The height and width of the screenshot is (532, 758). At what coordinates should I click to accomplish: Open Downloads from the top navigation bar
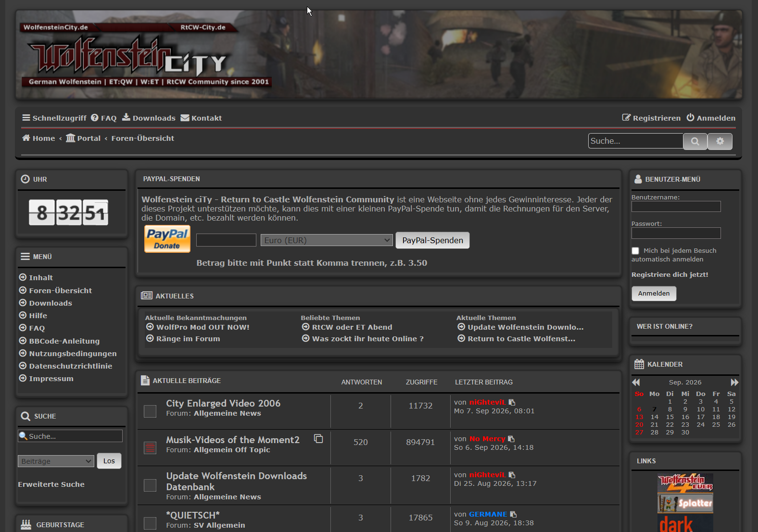point(149,118)
